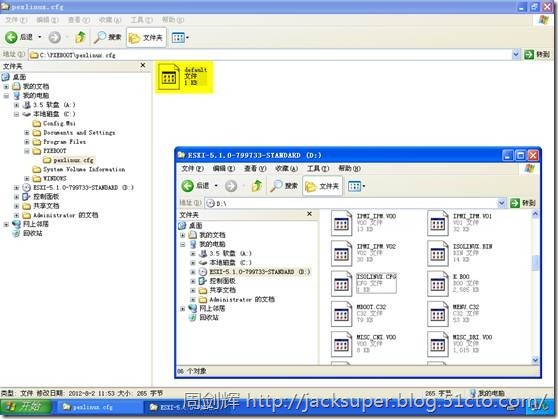Click Go button in pxelinux.cfg address bar
The image size is (558, 419).
point(537,54)
